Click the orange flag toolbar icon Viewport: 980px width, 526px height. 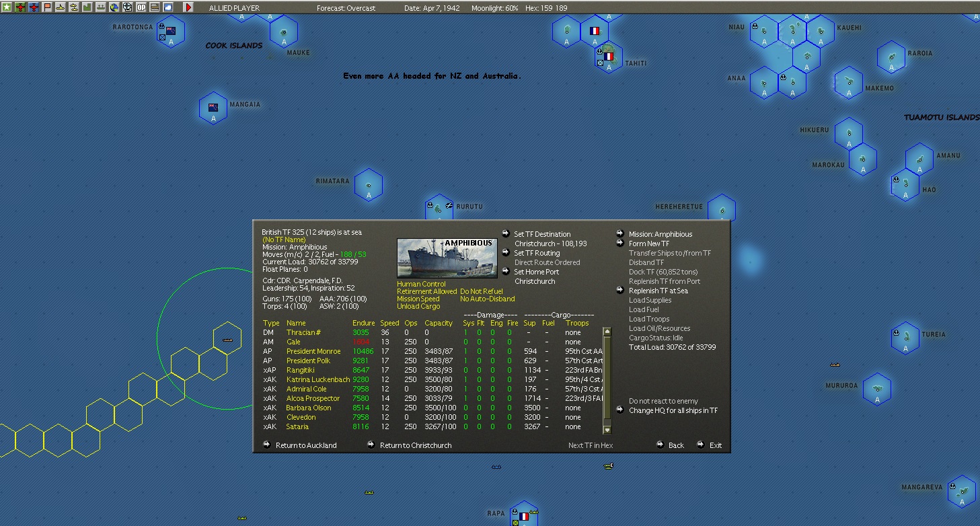pos(47,7)
